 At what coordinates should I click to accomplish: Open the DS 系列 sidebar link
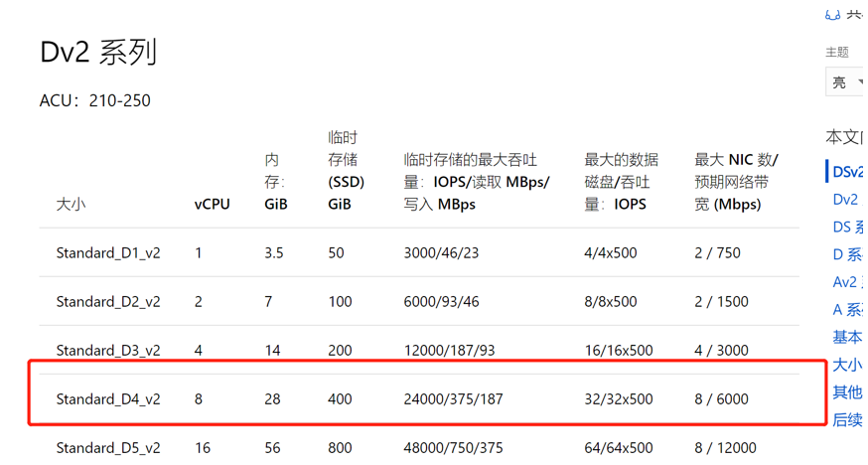pyautogui.click(x=848, y=227)
